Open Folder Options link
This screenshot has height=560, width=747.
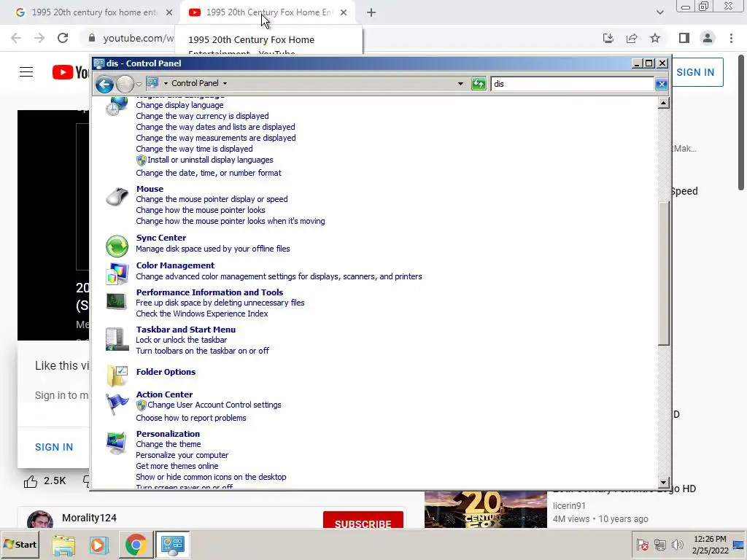[166, 372]
